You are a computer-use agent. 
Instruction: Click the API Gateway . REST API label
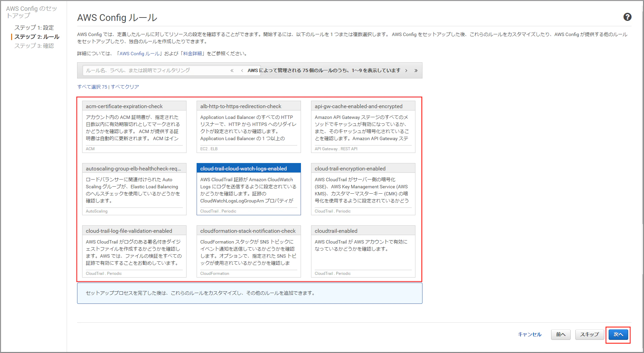(336, 149)
